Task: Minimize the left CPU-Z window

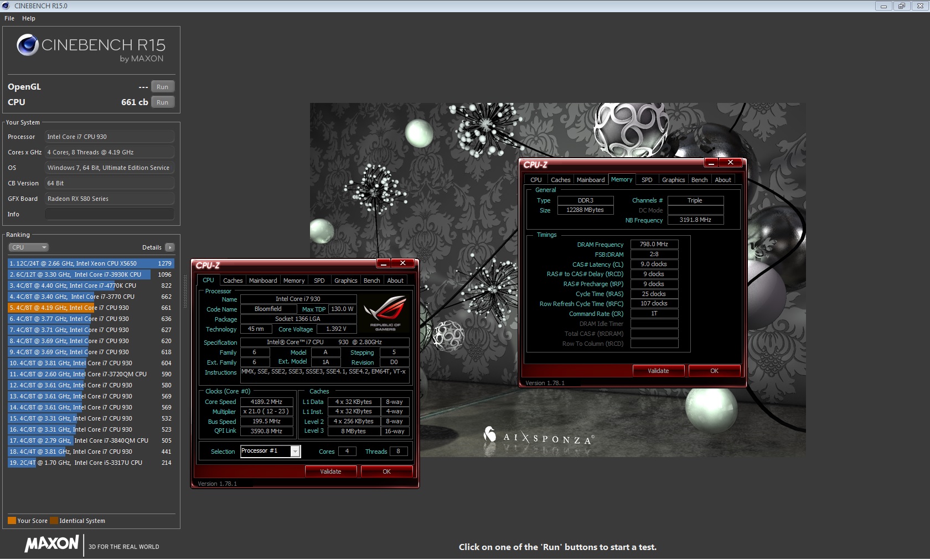Action: point(384,263)
